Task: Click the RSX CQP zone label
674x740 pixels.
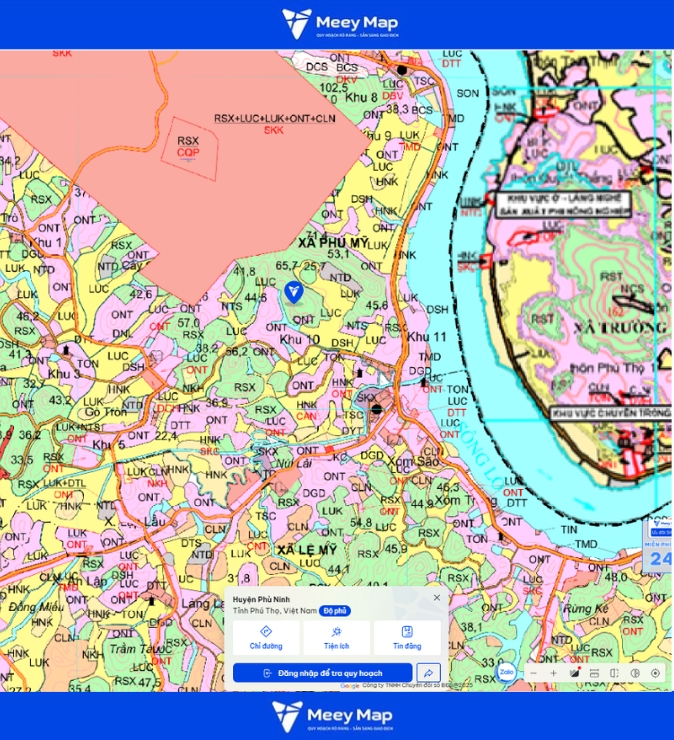Action: point(188,147)
